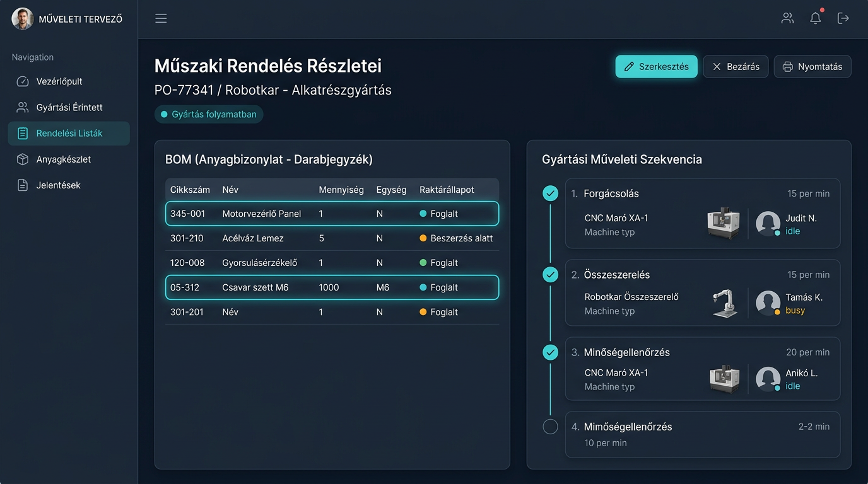Toggle the checkmark for step 2 Összeszerelés
The image size is (868, 484).
[x=551, y=275]
